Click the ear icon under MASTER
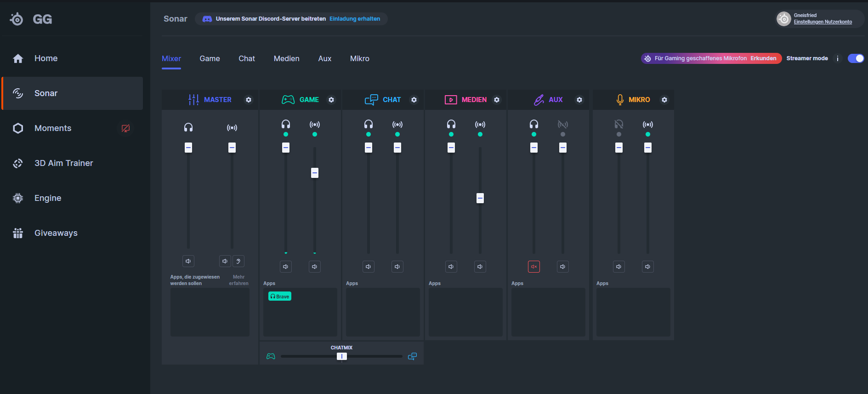868x394 pixels. click(238, 261)
